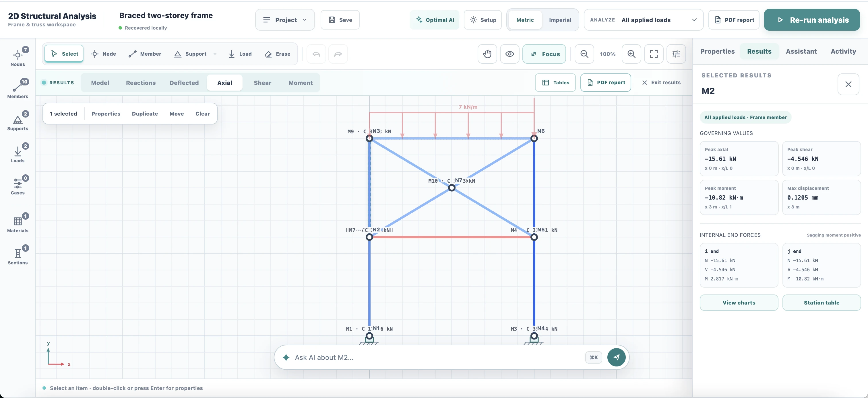Image resolution: width=868 pixels, height=398 pixels.
Task: View charts for member M2
Action: [x=739, y=303]
